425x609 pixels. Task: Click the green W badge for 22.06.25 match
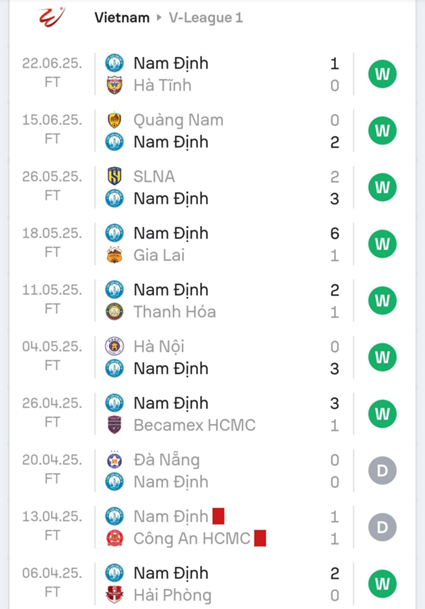382,74
